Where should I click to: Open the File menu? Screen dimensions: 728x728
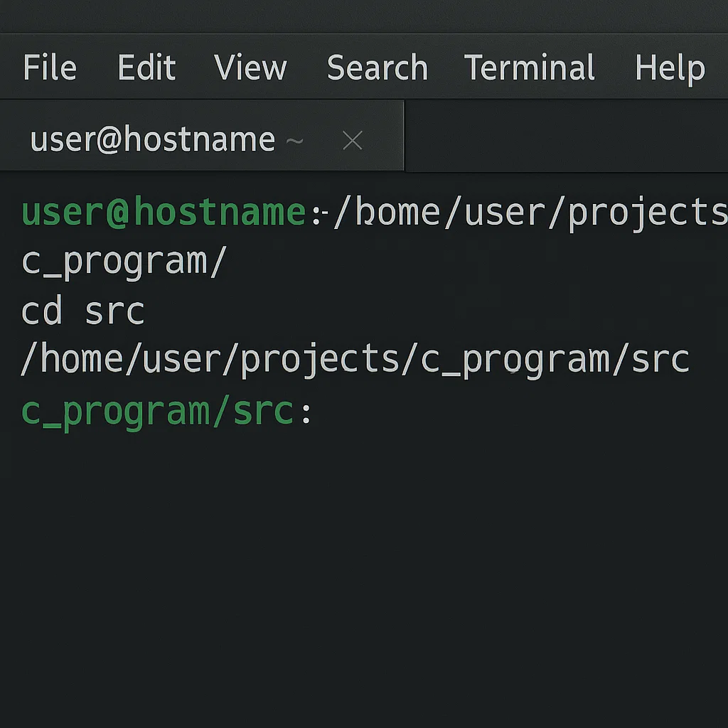[x=48, y=68]
